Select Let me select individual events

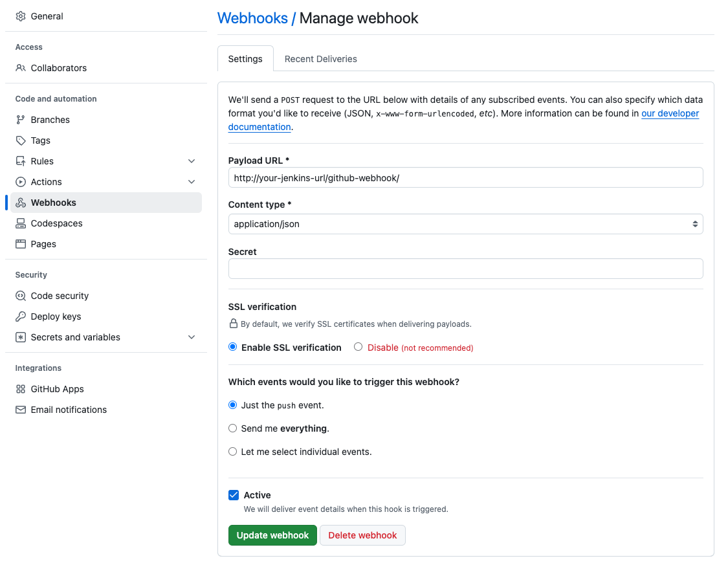tap(233, 452)
